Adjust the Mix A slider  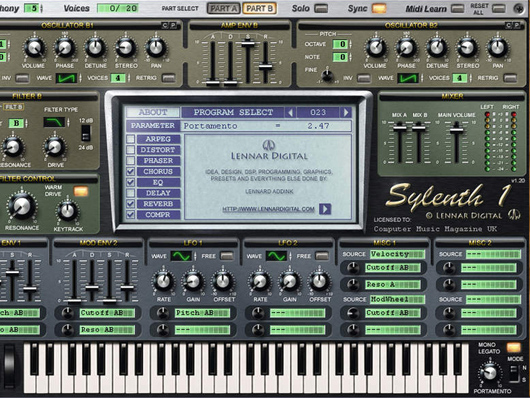click(400, 127)
